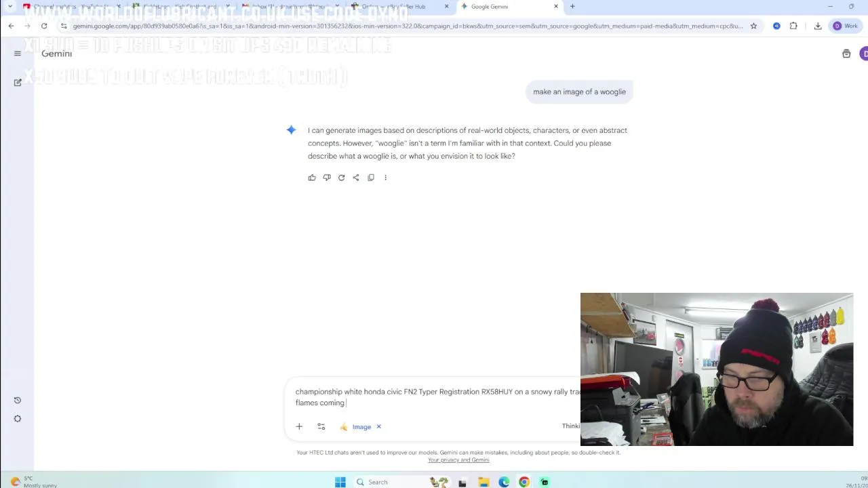
Task: Click the browser address bar URL
Action: pyautogui.click(x=407, y=26)
